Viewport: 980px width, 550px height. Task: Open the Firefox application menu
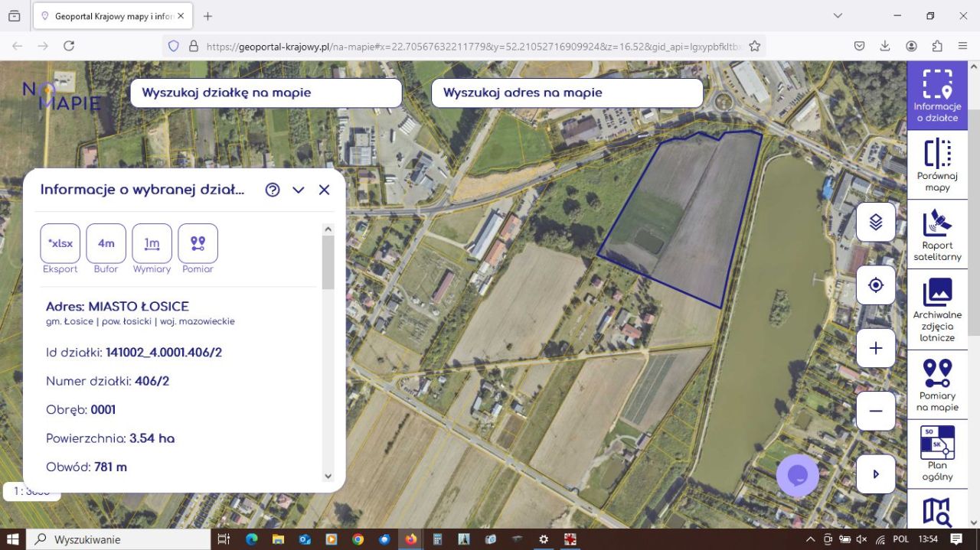(962, 46)
